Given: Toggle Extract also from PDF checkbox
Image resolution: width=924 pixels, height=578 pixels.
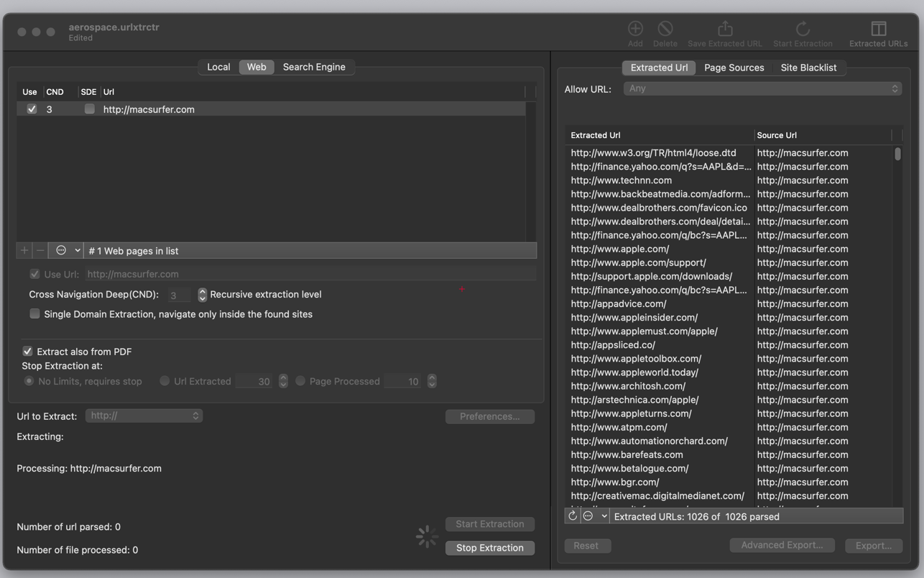Looking at the screenshot, I should coord(27,352).
